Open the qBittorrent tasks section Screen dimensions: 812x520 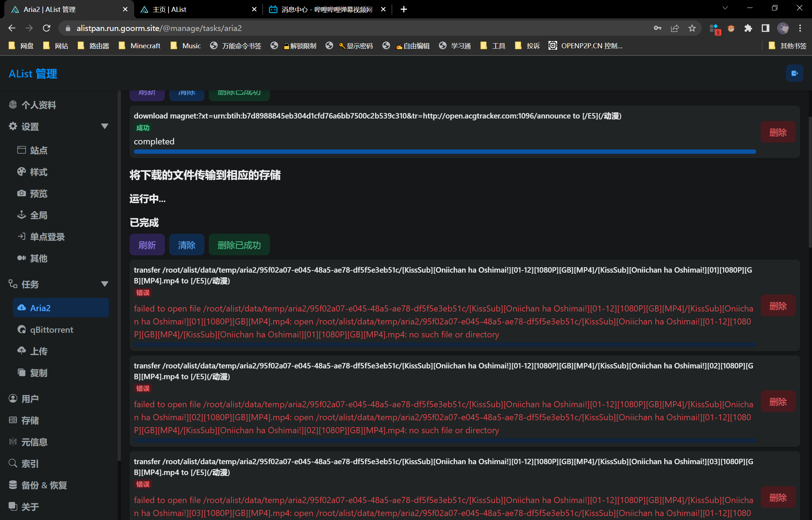52,330
